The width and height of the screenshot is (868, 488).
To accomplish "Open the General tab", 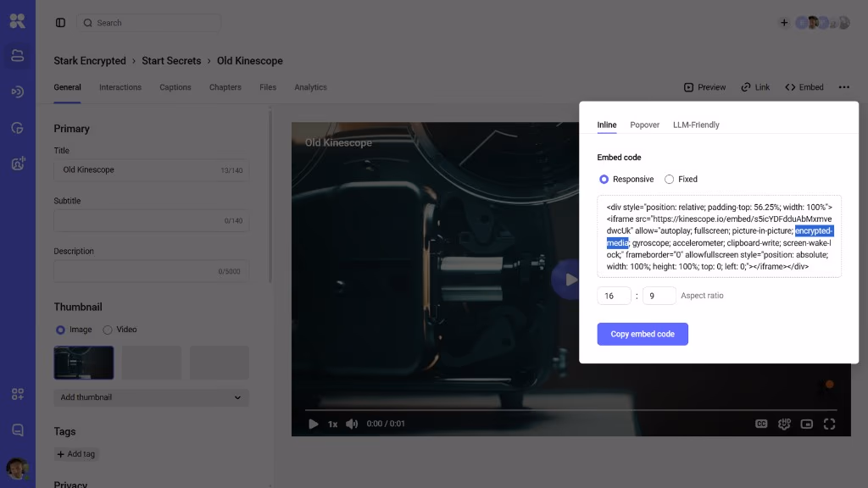I will 67,87.
